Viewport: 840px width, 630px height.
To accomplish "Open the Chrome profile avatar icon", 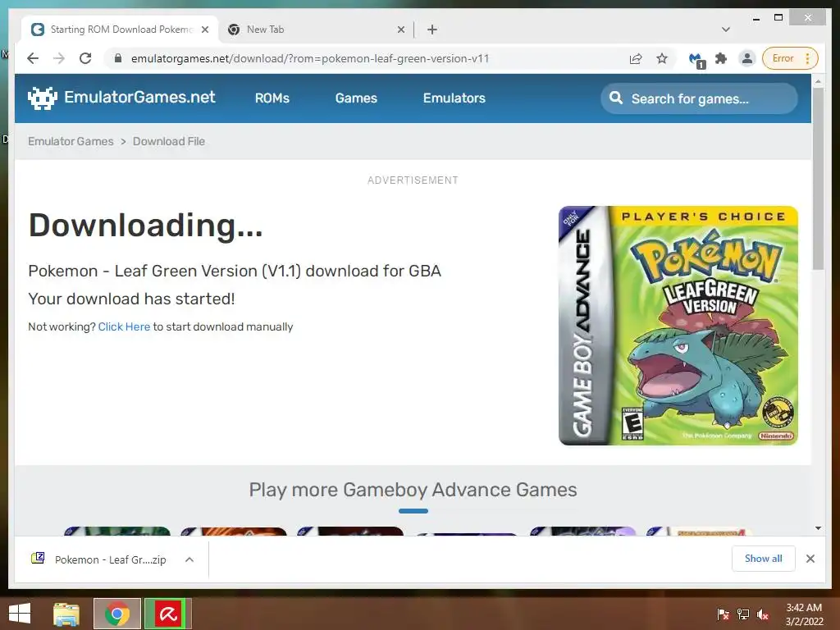I will [x=746, y=58].
